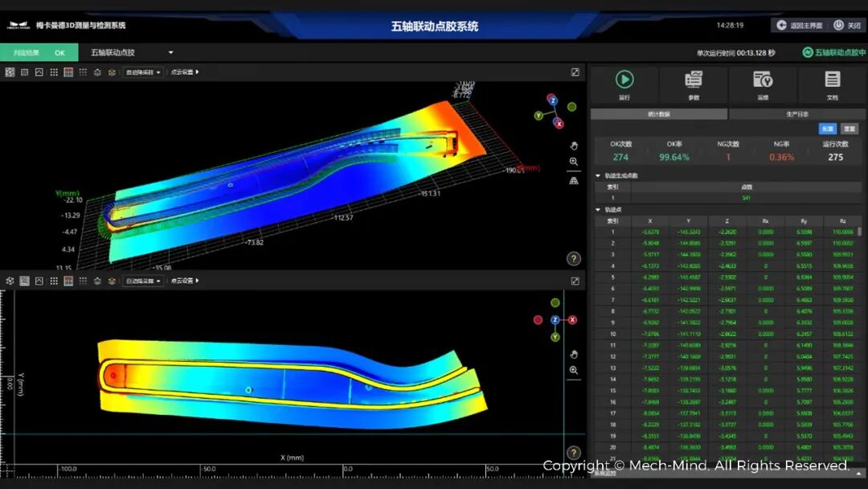Click the 返回主界面 button
868x489 pixels.
click(799, 26)
